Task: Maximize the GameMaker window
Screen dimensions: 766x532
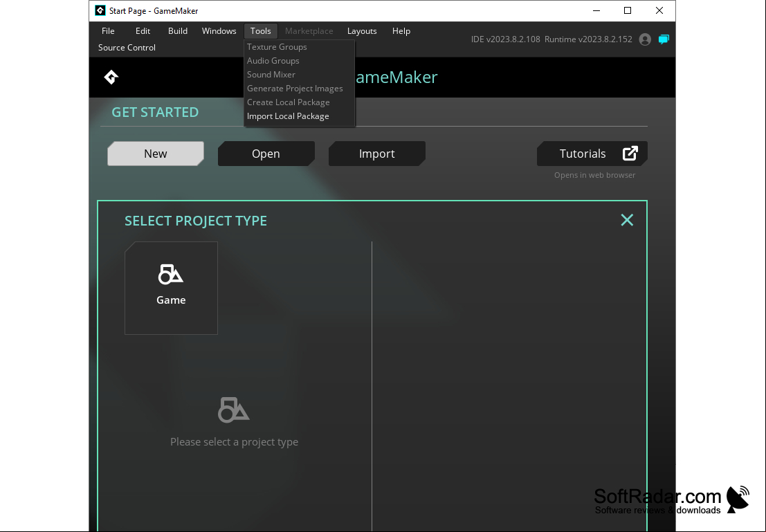Action: tap(628, 11)
